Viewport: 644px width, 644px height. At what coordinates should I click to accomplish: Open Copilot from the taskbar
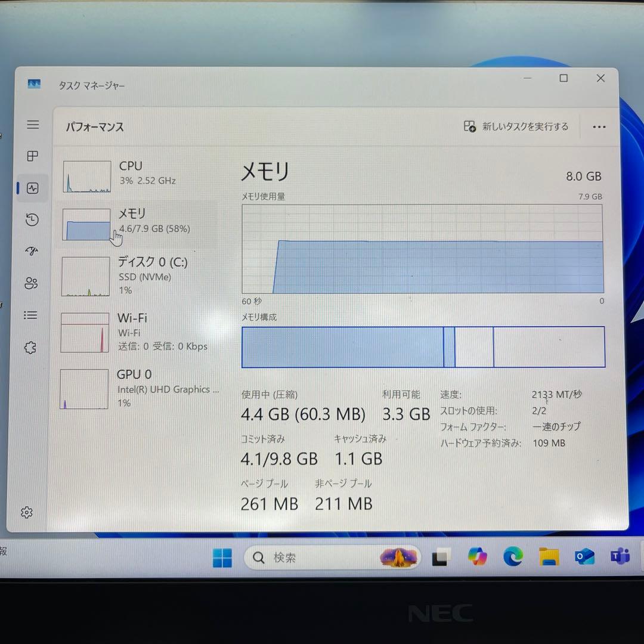click(477, 557)
